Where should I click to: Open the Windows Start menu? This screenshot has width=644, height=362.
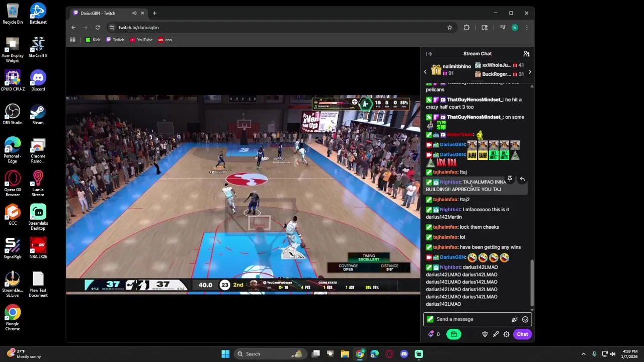(225, 354)
